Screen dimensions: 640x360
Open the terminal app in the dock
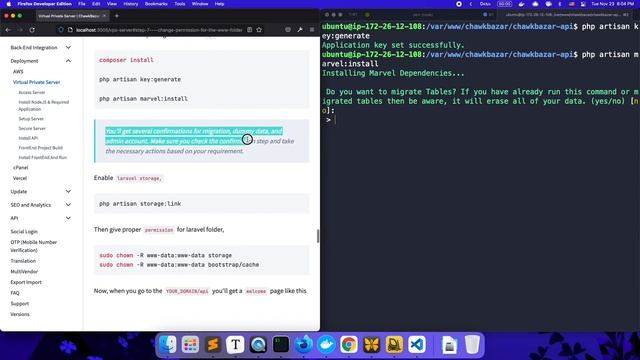click(x=281, y=344)
